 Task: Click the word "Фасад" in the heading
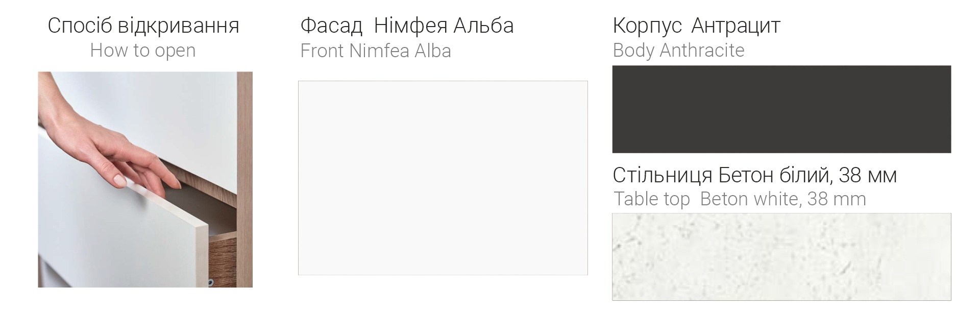pos(331,26)
